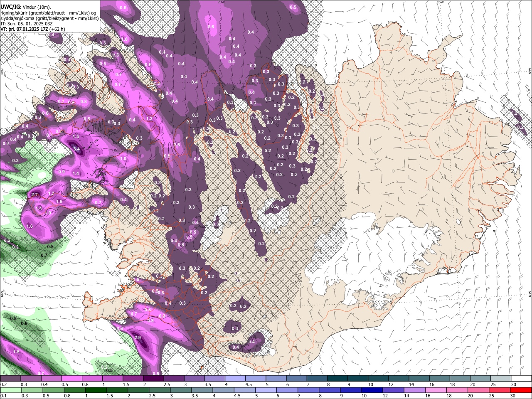The width and height of the screenshot is (532, 399).
Task: Click the 2.7 precipitation value on the map
Action: click(x=34, y=195)
